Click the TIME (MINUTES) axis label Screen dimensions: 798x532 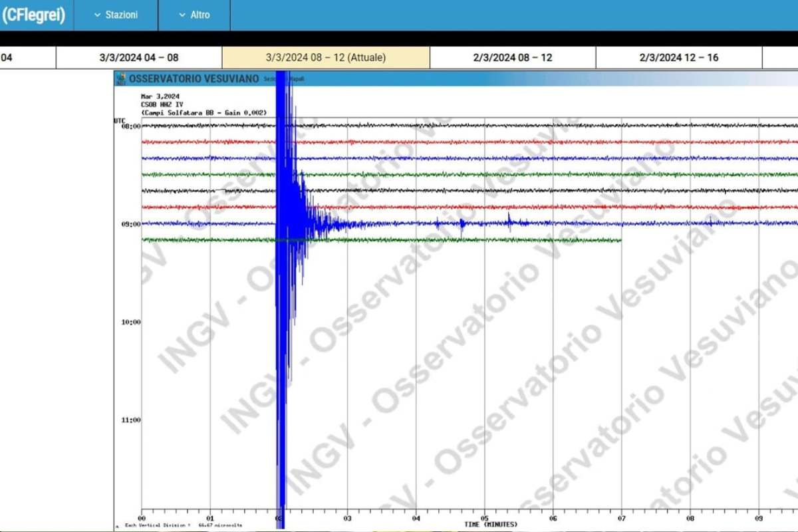(x=491, y=525)
